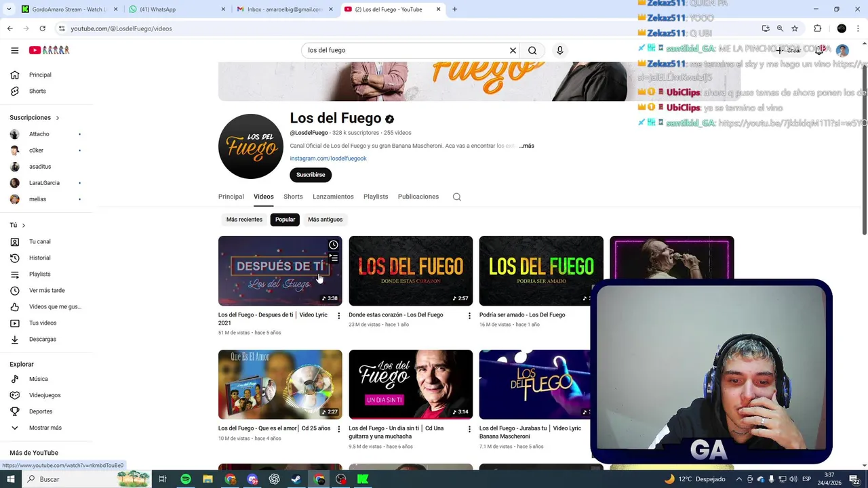The image size is (868, 488).
Task: Switch to channel Shorts tab
Action: click(293, 197)
